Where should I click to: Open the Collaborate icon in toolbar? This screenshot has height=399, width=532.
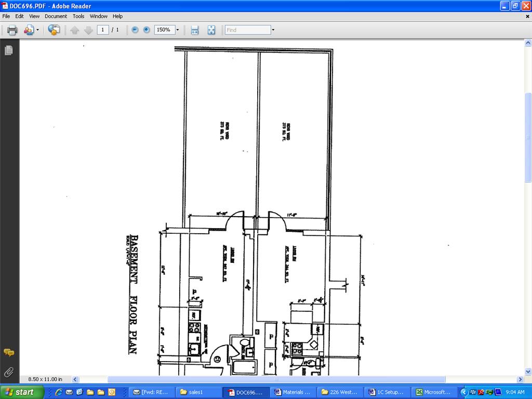[28, 30]
